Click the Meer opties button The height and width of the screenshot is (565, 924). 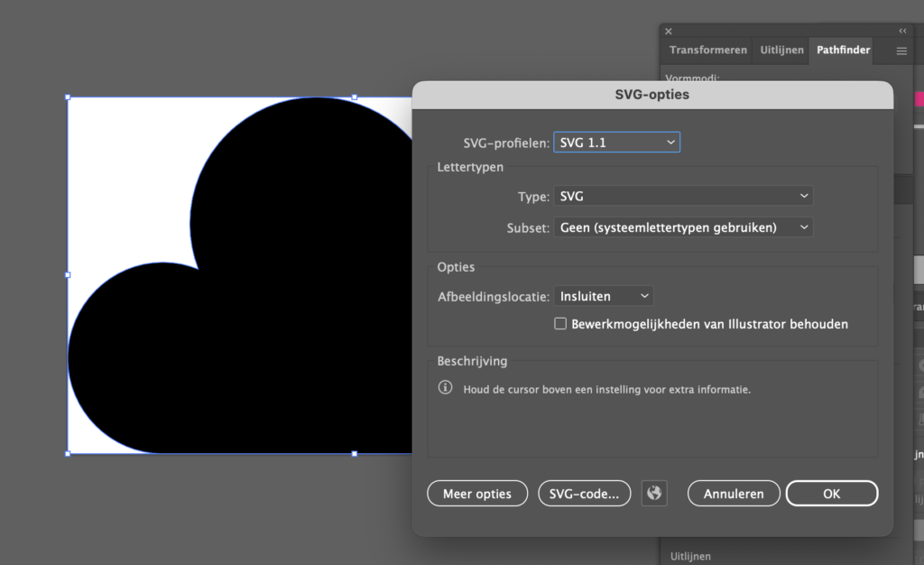477,494
